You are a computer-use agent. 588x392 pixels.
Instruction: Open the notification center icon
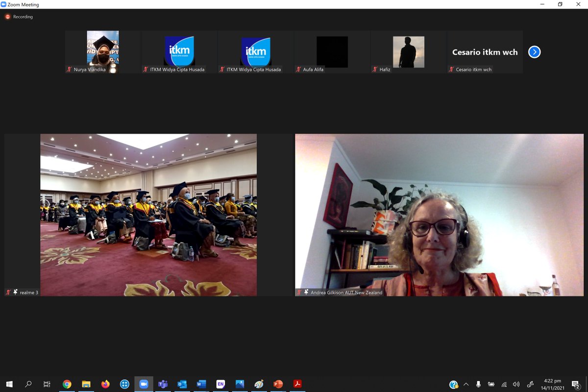(576, 384)
